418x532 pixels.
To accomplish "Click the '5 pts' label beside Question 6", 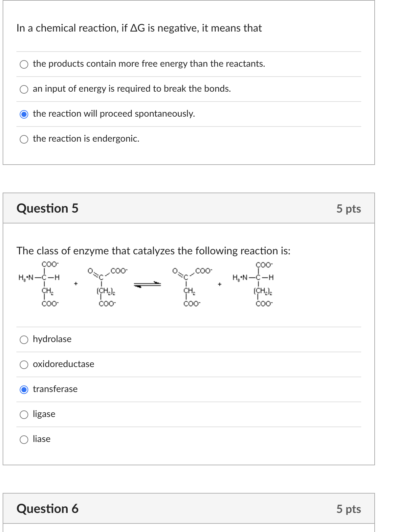I will click(348, 509).
